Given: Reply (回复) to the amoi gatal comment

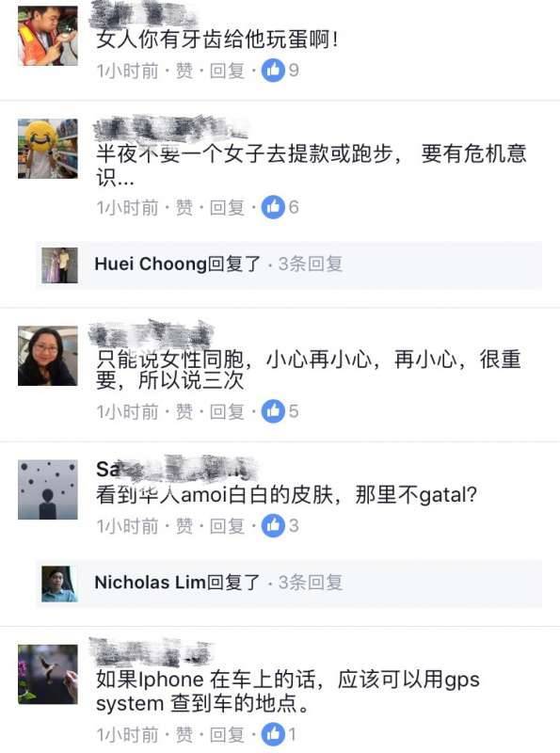Looking at the screenshot, I should [227, 526].
